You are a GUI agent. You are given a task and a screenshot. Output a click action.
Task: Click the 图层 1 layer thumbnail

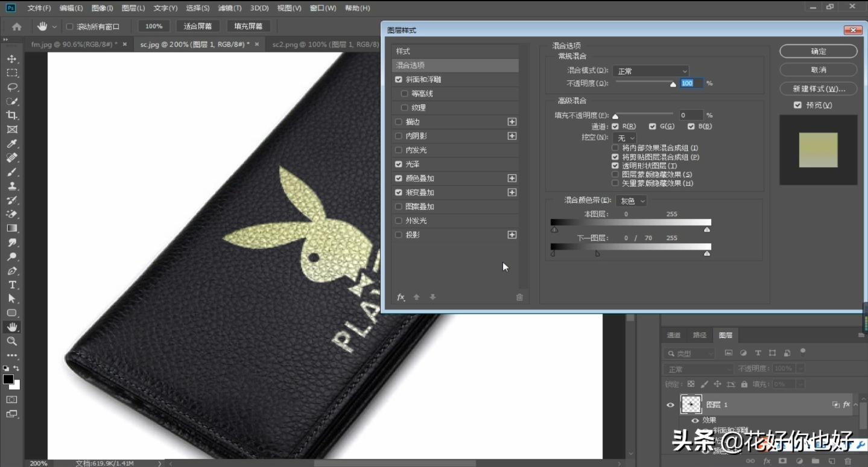point(691,404)
